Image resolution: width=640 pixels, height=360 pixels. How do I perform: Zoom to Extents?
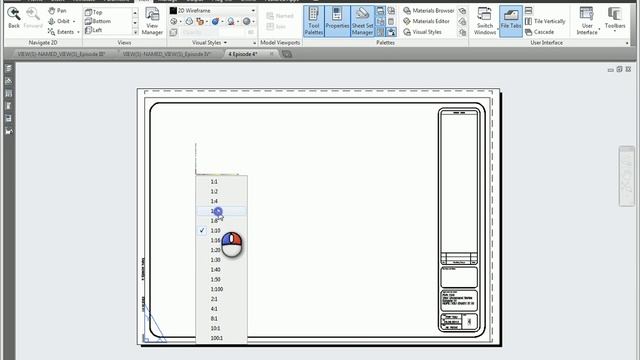(x=61, y=32)
